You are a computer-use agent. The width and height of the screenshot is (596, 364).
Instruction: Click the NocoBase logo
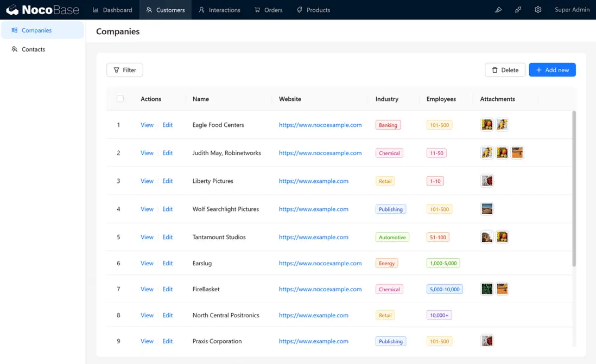(42, 10)
